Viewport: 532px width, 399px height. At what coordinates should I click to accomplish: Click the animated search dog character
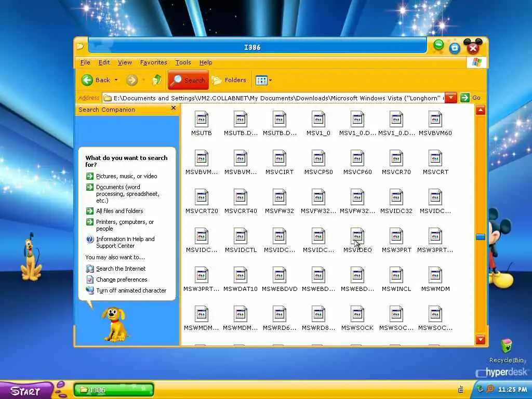115,324
